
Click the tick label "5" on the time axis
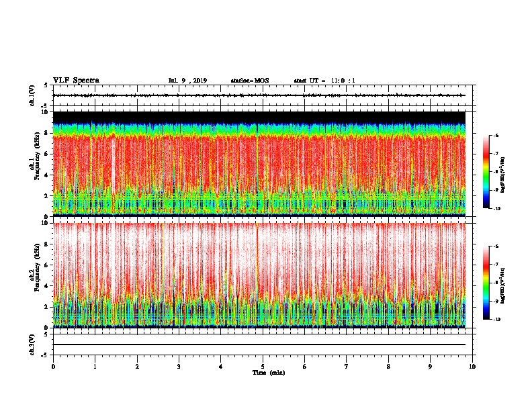pyautogui.click(x=263, y=367)
